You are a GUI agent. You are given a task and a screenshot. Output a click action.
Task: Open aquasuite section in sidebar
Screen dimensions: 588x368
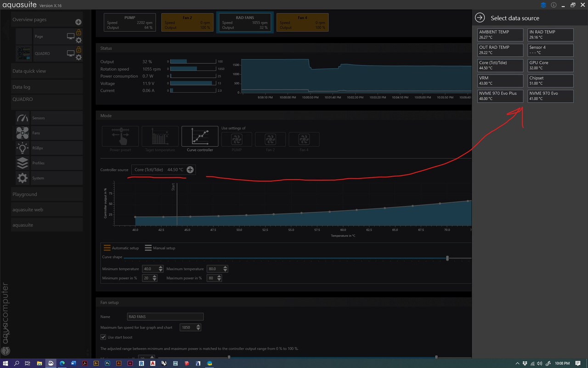pos(47,225)
